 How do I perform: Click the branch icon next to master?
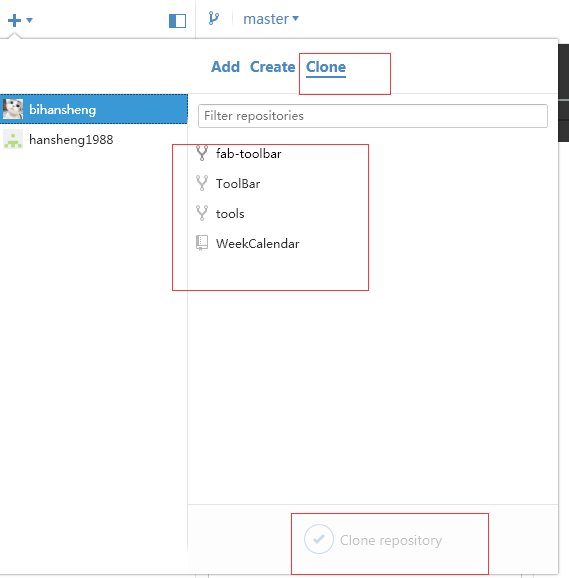click(x=214, y=18)
